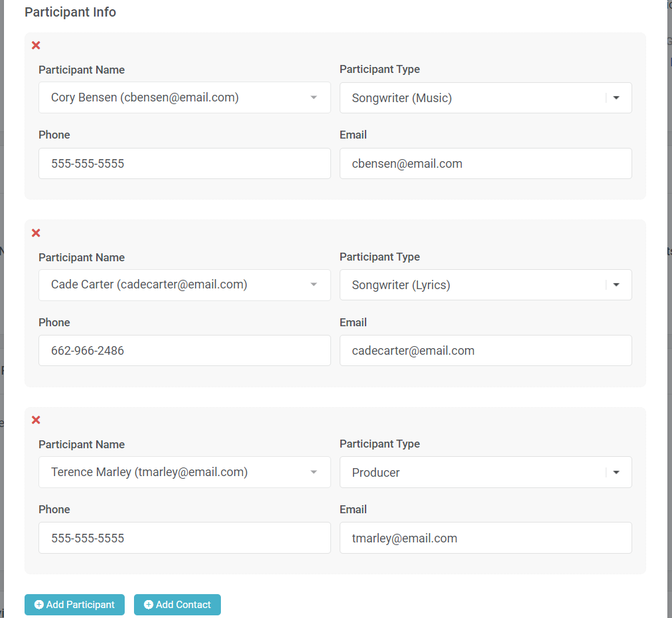Delete the Terence Marley participant entry
This screenshot has width=672, height=618.
tap(36, 420)
